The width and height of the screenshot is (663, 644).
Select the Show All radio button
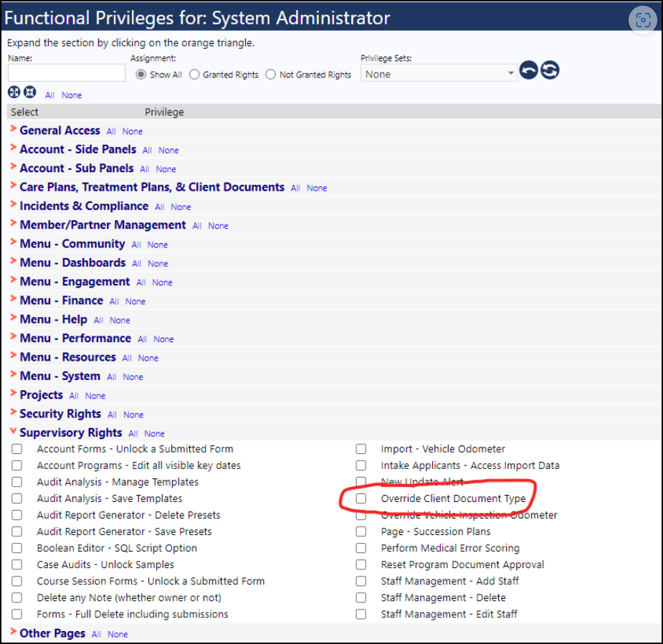point(140,75)
